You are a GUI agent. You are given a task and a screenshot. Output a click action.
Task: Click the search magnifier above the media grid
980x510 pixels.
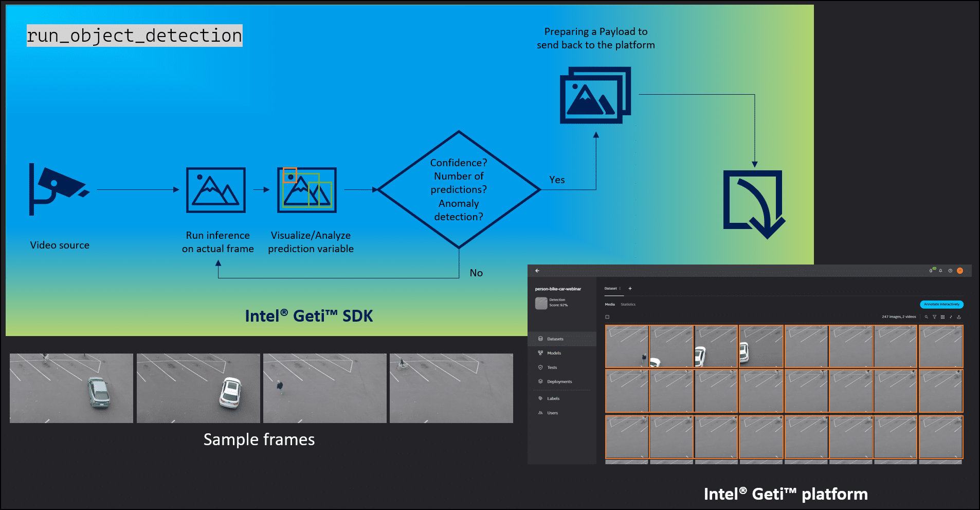927,317
